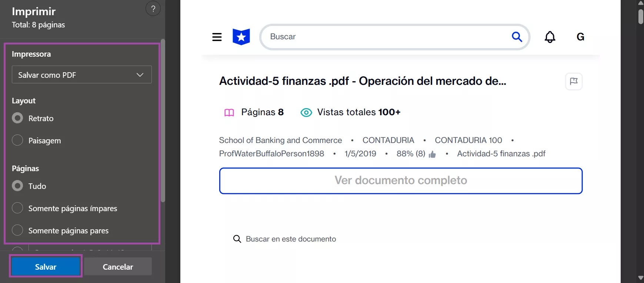Click the preview scrollbar down arrow
The width and height of the screenshot is (644, 283).
point(641,278)
